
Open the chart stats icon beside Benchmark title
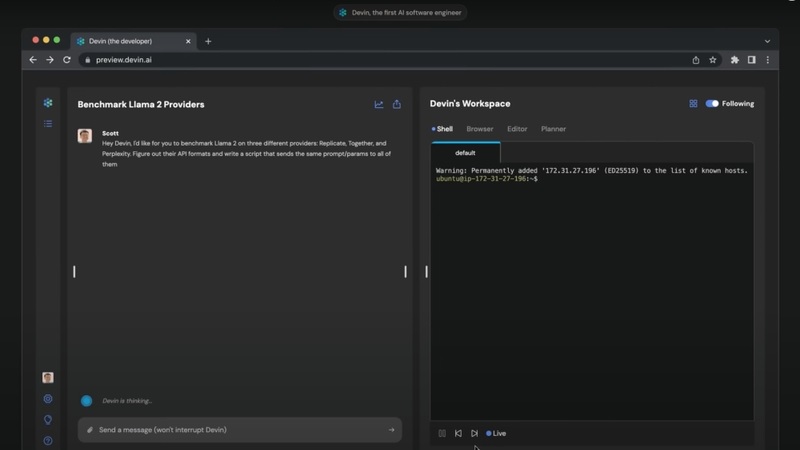pos(379,104)
